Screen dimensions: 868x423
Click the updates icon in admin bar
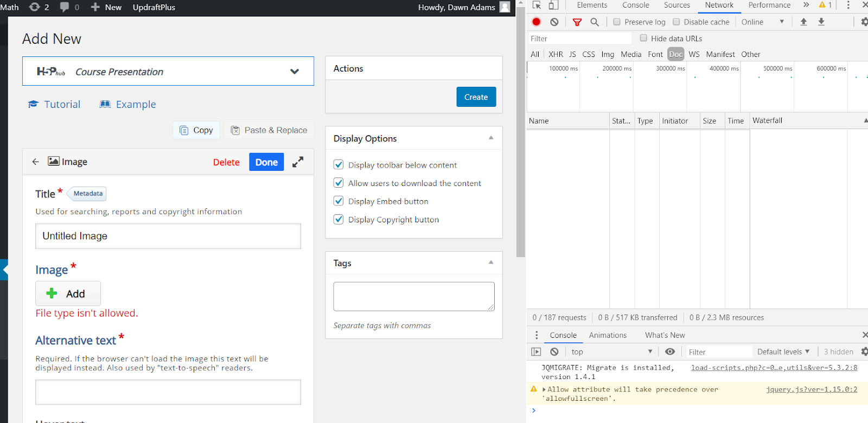point(34,7)
